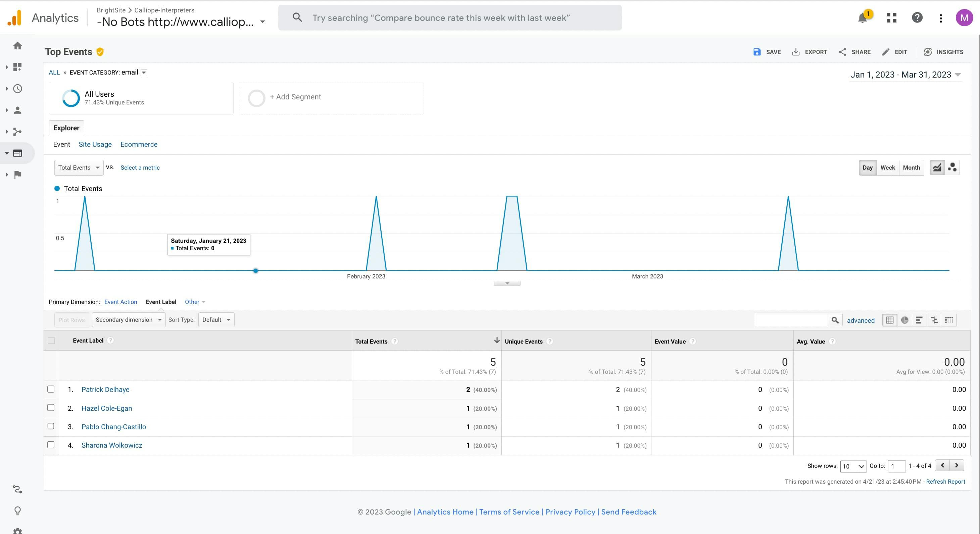Open the Google apps grid

coord(891,18)
